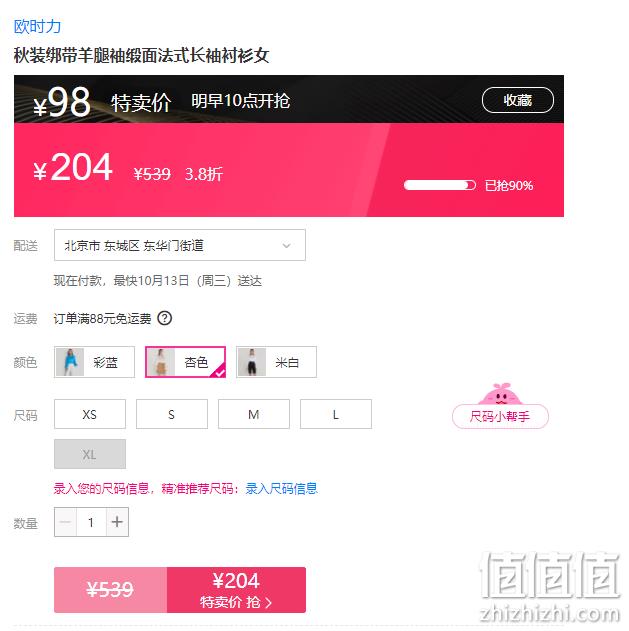Click the 已抢90% progress bar
This screenshot has width=629, height=631.
[x=440, y=185]
